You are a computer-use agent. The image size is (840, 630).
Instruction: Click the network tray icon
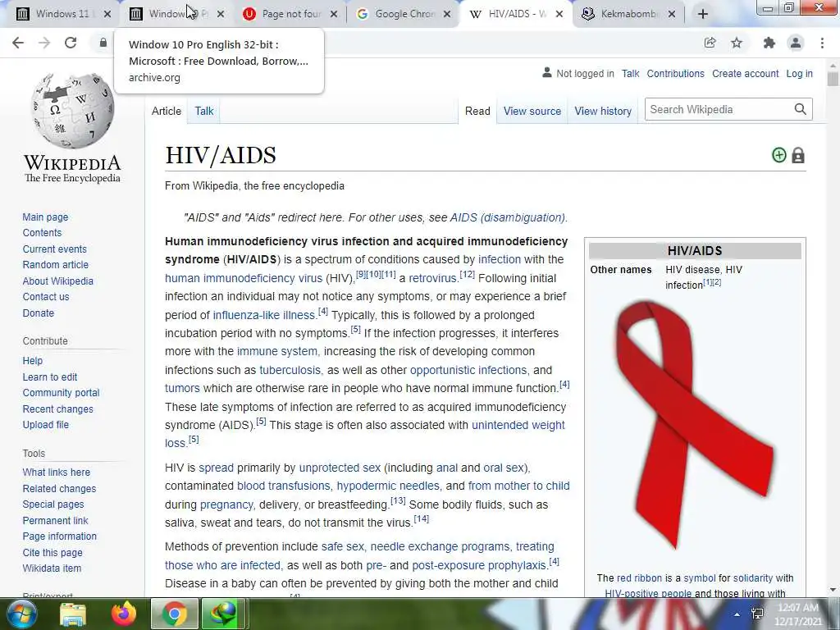coord(757,614)
